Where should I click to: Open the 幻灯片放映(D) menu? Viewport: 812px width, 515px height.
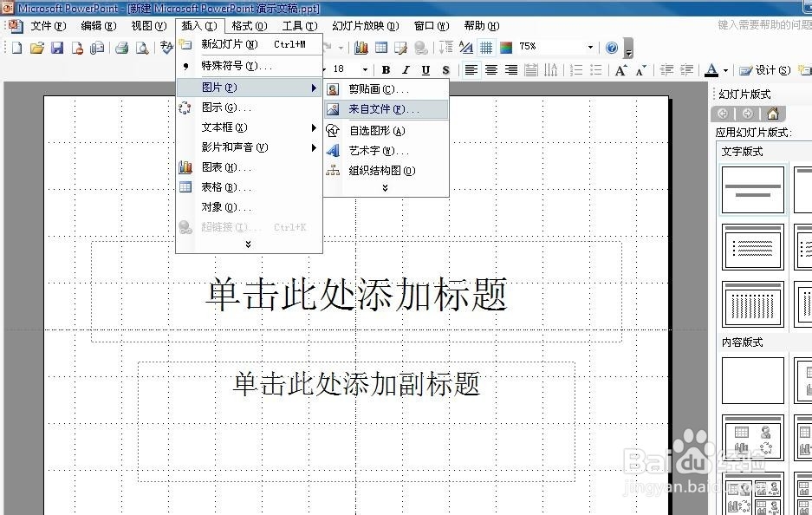(x=365, y=26)
